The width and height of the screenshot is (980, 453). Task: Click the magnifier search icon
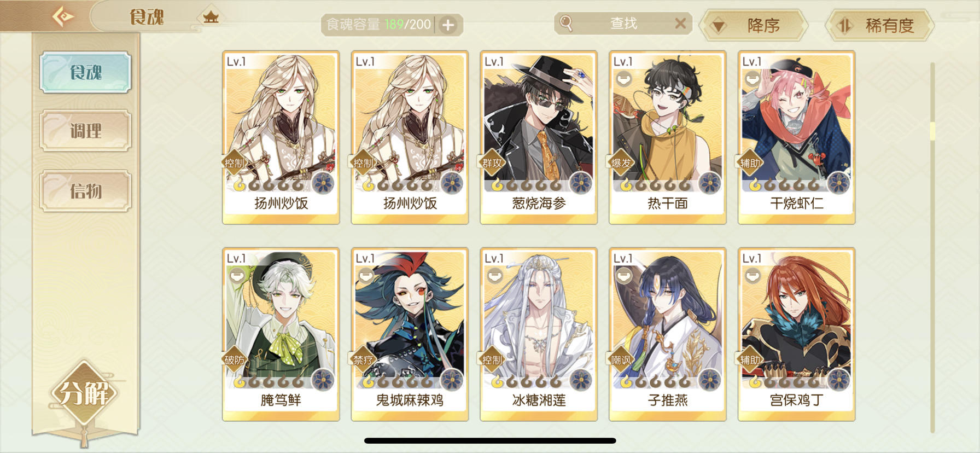(566, 24)
